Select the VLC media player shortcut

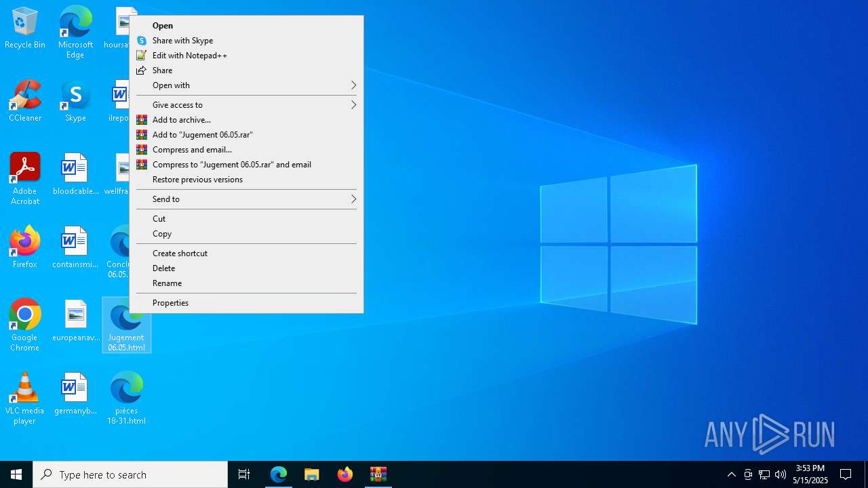click(x=25, y=399)
